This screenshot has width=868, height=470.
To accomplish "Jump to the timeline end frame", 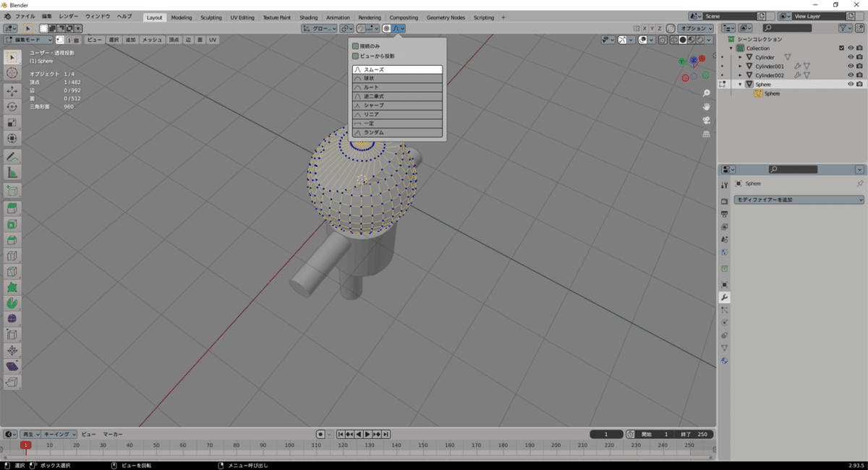I will [386, 434].
